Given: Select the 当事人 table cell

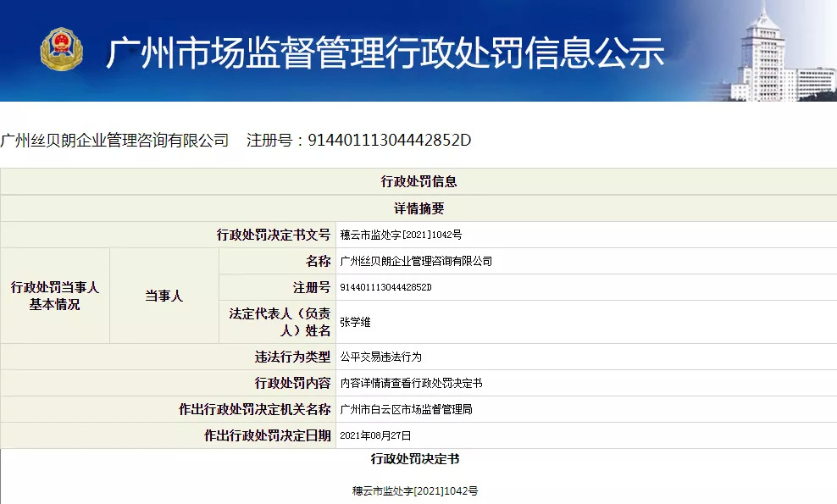Looking at the screenshot, I should tap(164, 296).
